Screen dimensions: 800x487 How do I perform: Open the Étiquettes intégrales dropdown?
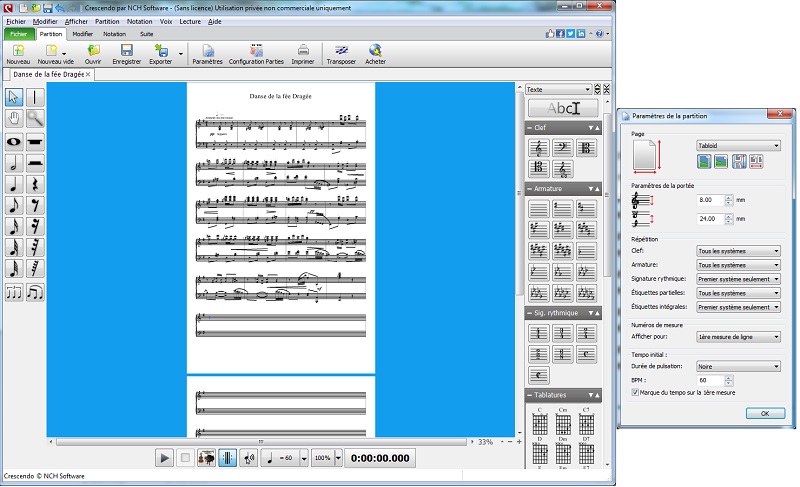point(738,307)
